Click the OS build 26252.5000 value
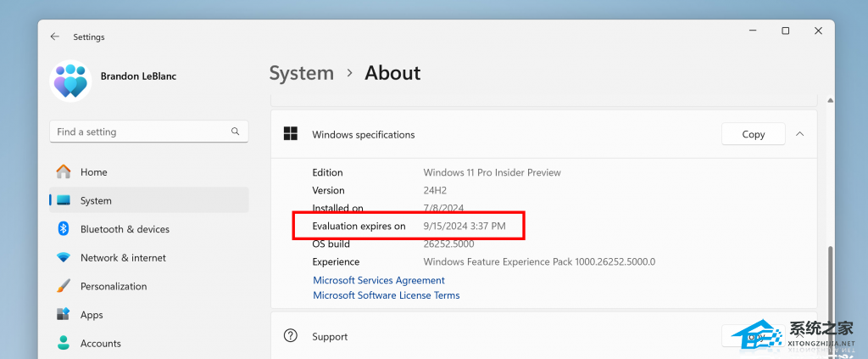 click(448, 244)
